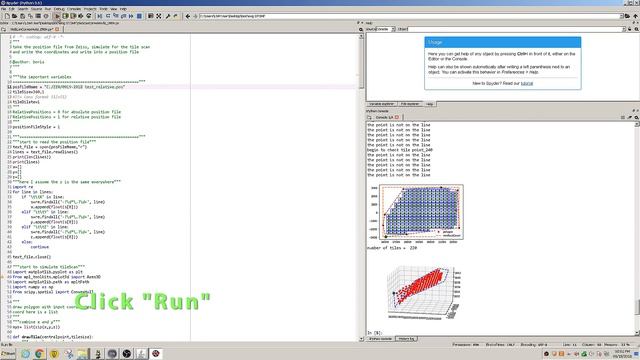Click the lock icon in Help pane
This screenshot has height=360, width=640.
pos(629,29)
